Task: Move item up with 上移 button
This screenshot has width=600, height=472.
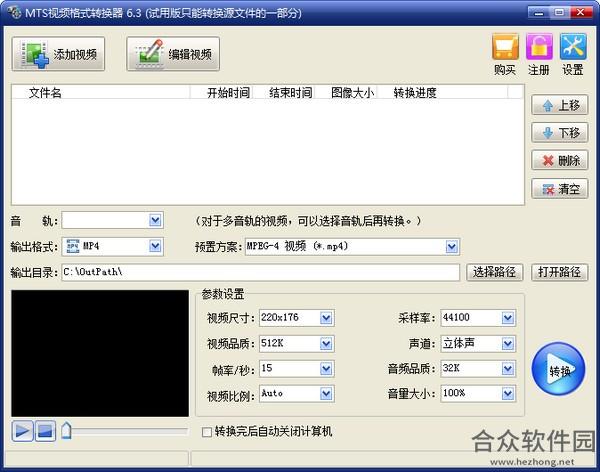Action: 559,105
